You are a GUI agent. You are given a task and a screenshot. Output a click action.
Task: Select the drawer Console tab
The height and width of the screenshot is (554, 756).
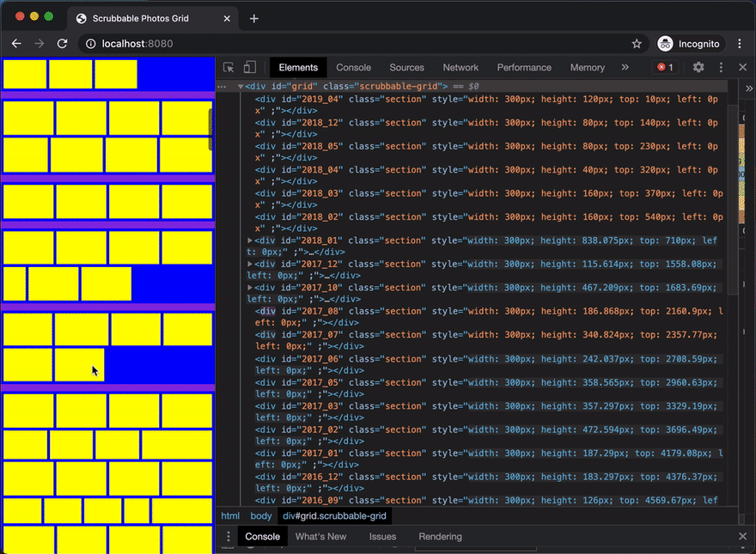pyautogui.click(x=262, y=537)
